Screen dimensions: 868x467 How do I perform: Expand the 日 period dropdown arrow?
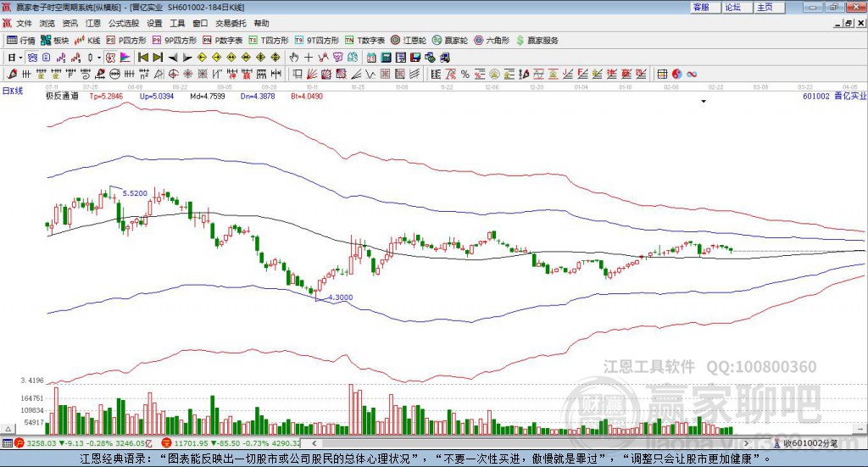(x=19, y=58)
